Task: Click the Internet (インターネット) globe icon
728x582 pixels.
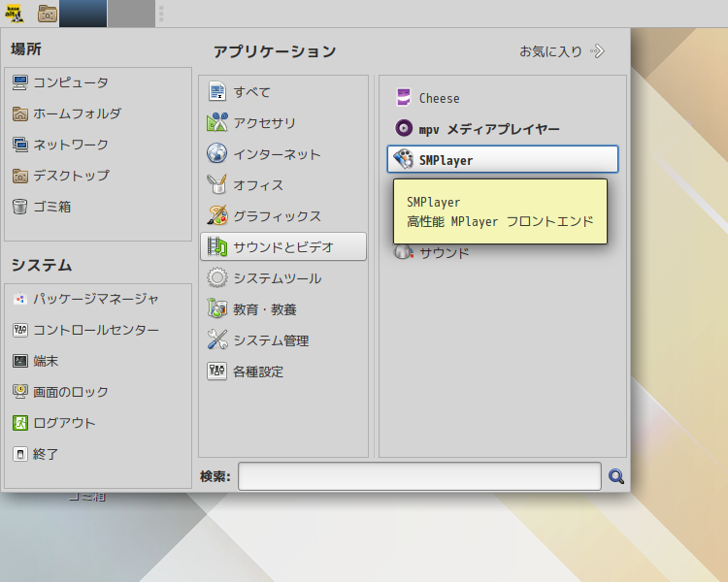Action: pos(216,153)
